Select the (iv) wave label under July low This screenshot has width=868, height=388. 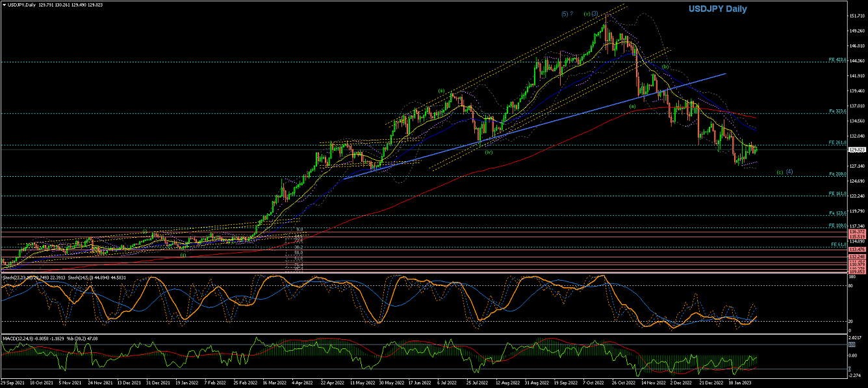(x=488, y=153)
